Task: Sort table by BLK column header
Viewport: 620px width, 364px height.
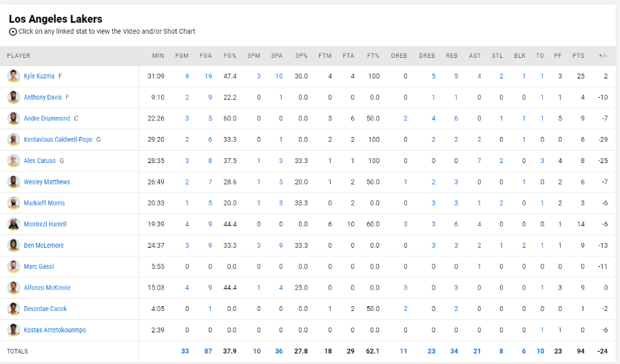Action: coord(519,56)
